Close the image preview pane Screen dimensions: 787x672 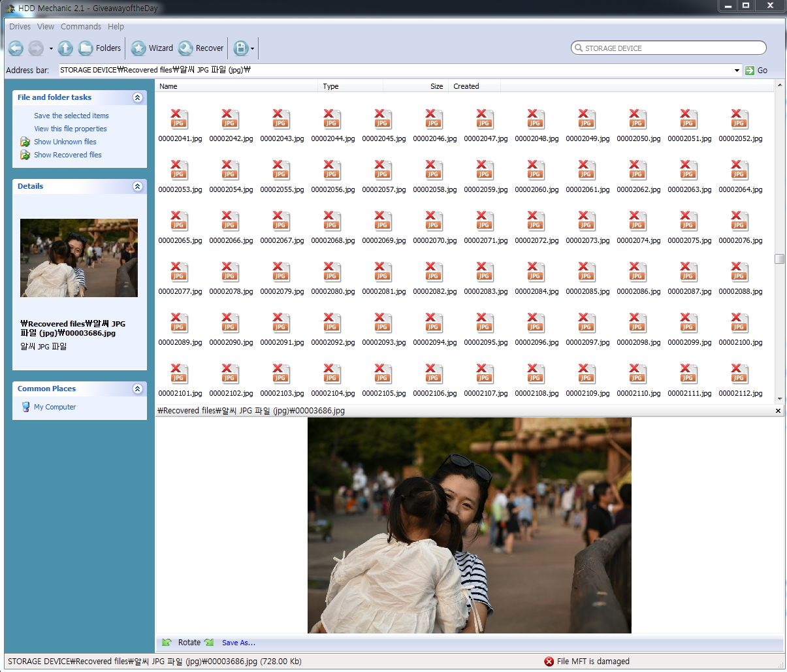[778, 411]
